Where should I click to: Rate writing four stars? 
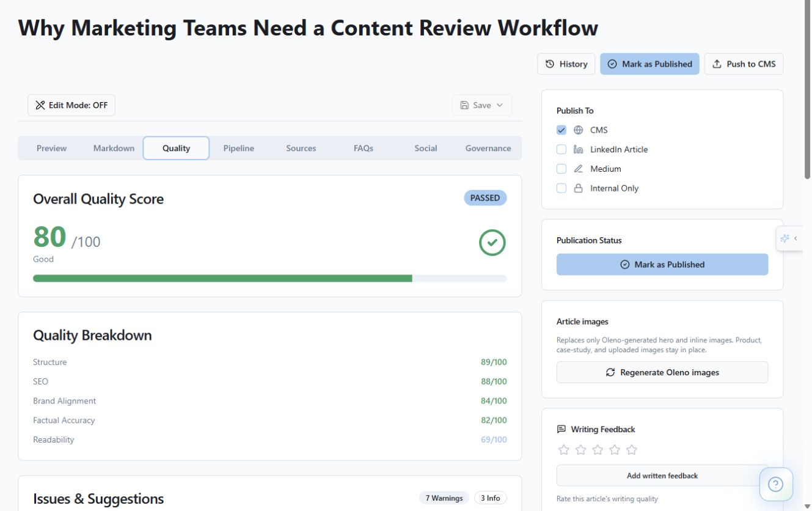point(615,450)
